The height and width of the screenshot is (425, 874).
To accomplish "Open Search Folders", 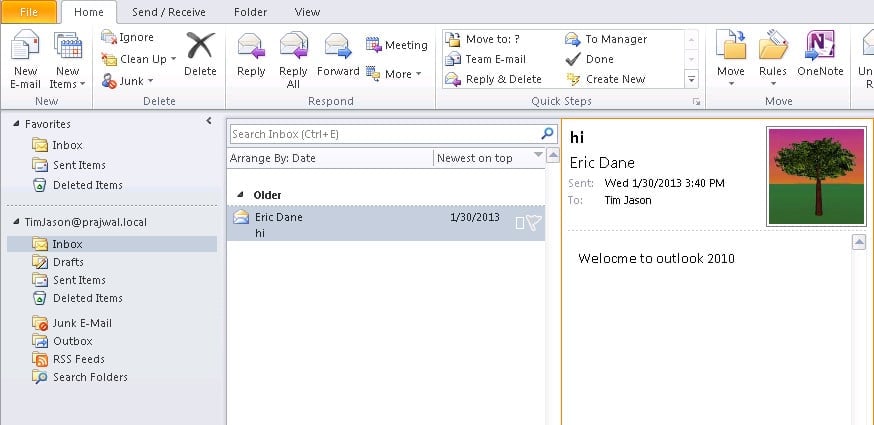I will pyautogui.click(x=79, y=377).
